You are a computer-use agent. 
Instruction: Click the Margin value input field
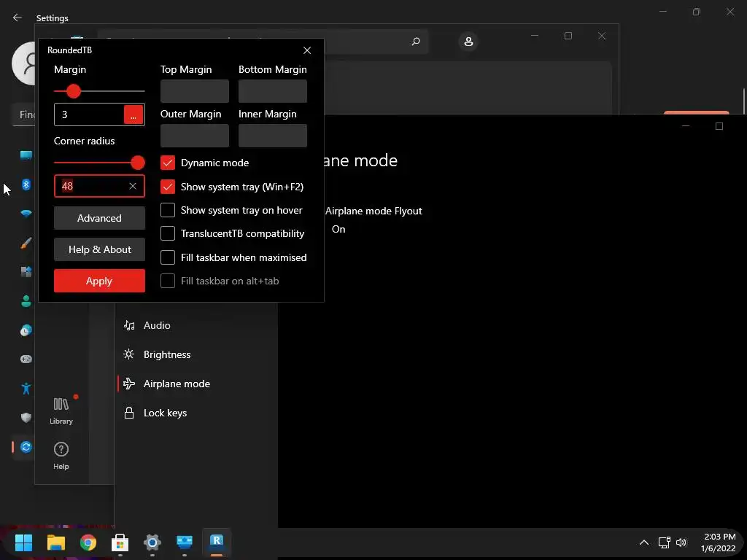coord(89,114)
